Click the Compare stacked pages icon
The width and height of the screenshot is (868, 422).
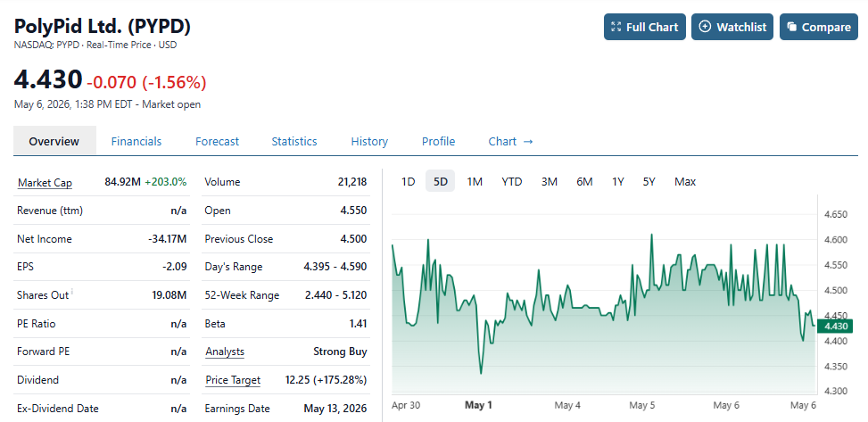(792, 27)
